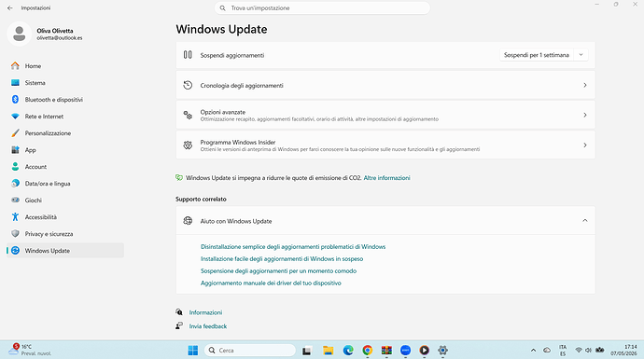Click the Oliva Olivetta profile avatar

[19, 34]
